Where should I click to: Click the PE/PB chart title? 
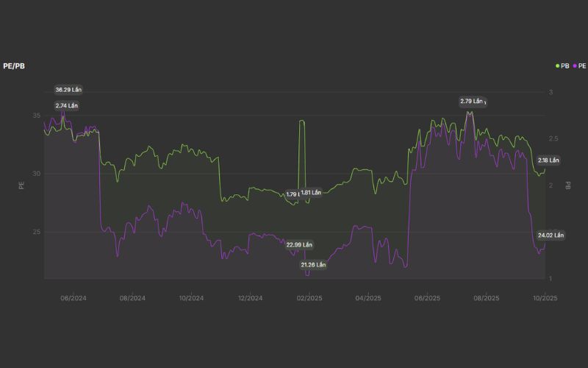click(15, 66)
